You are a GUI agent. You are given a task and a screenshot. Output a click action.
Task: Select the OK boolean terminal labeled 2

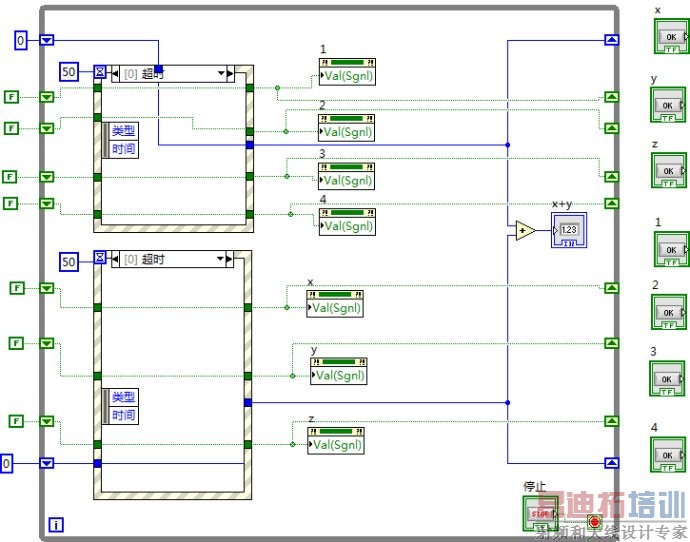(x=669, y=312)
